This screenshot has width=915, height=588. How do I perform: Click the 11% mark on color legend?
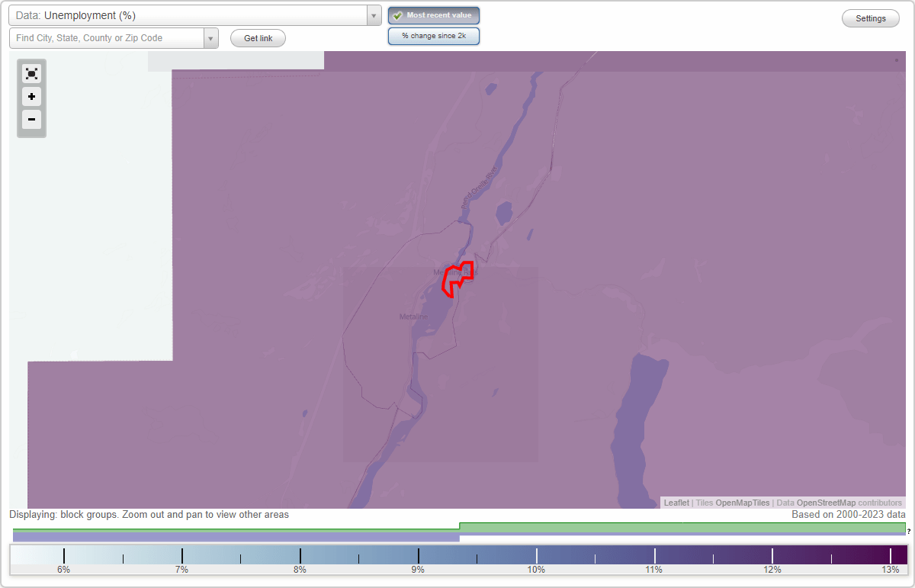click(x=654, y=570)
